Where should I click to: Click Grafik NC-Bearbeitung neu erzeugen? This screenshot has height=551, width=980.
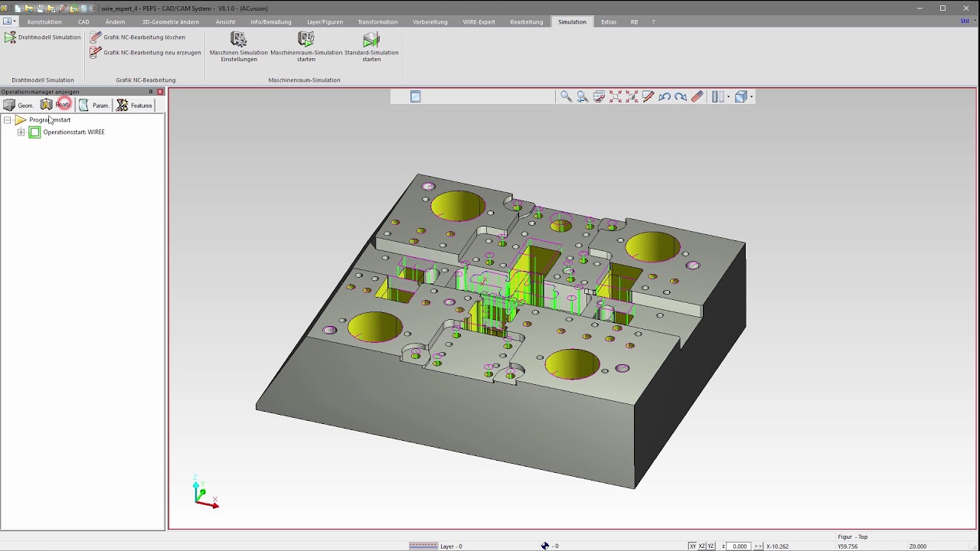point(145,53)
